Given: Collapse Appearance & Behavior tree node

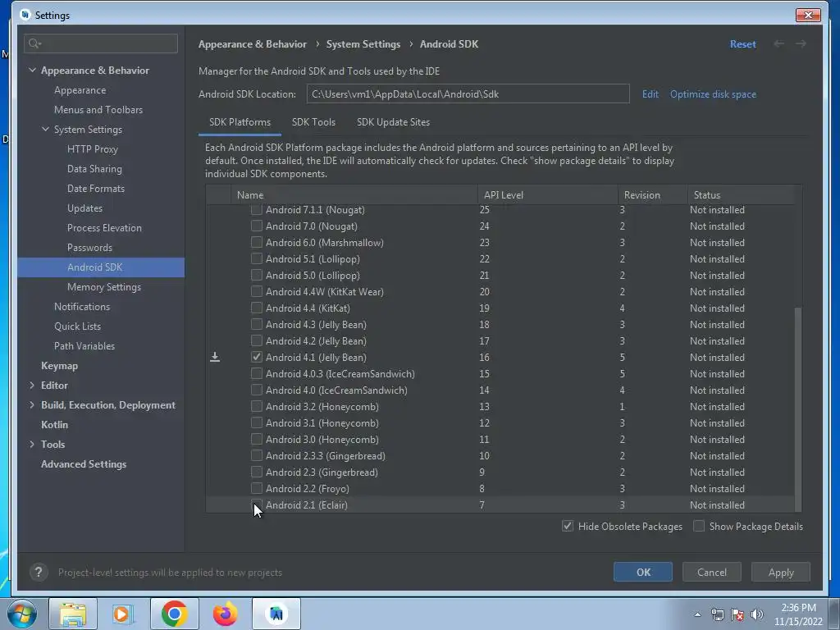Looking at the screenshot, I should (x=33, y=71).
